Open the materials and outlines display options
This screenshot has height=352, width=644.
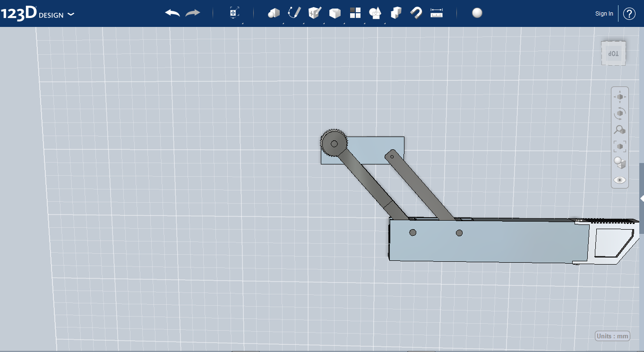click(620, 163)
